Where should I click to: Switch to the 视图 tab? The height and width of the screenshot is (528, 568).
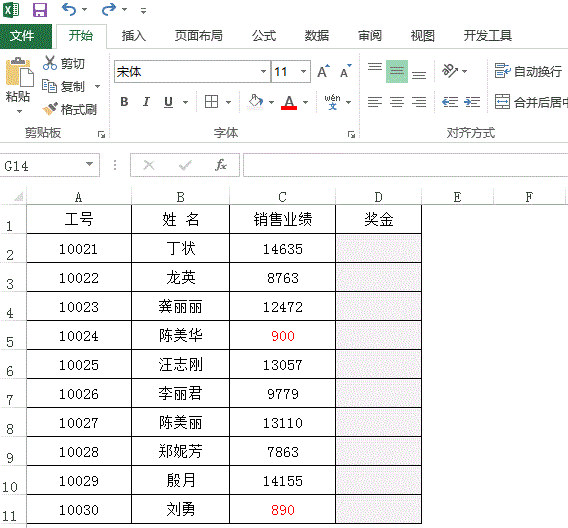click(x=422, y=36)
